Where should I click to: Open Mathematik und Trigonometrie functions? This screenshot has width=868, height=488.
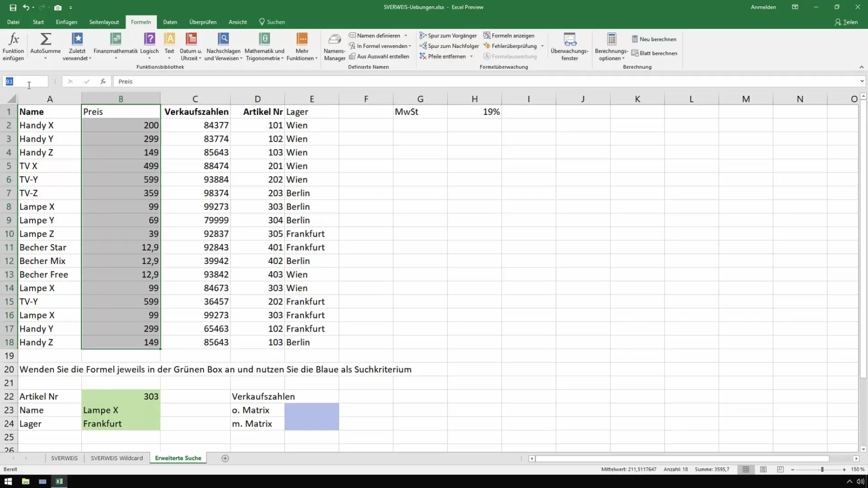click(x=264, y=46)
